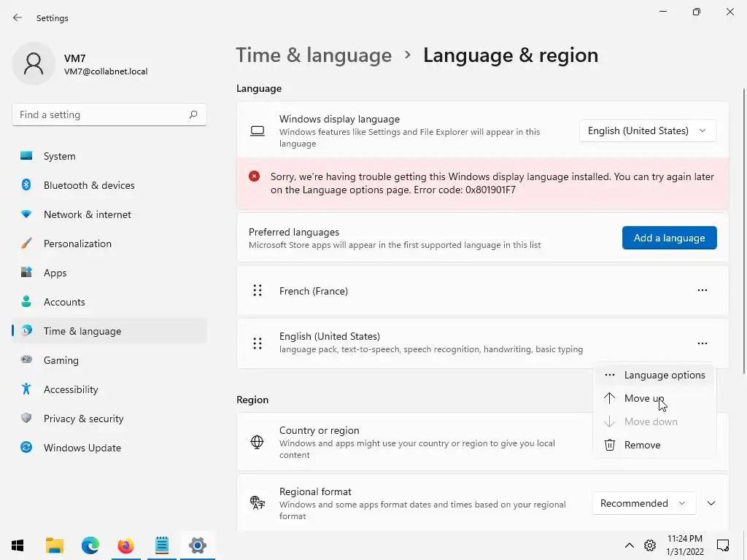This screenshot has width=747, height=560.
Task: Click the System monitor icon in sidebar
Action: 26,156
